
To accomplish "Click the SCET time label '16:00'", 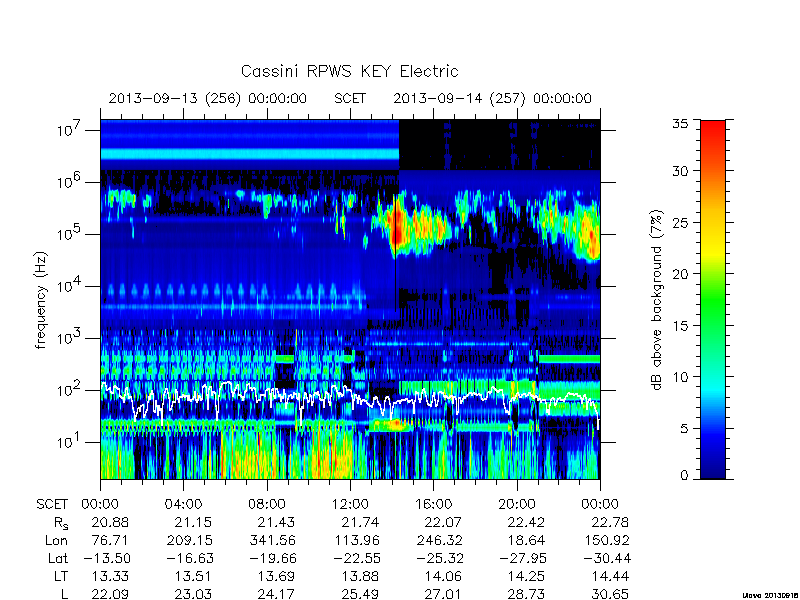I will click(x=433, y=504).
